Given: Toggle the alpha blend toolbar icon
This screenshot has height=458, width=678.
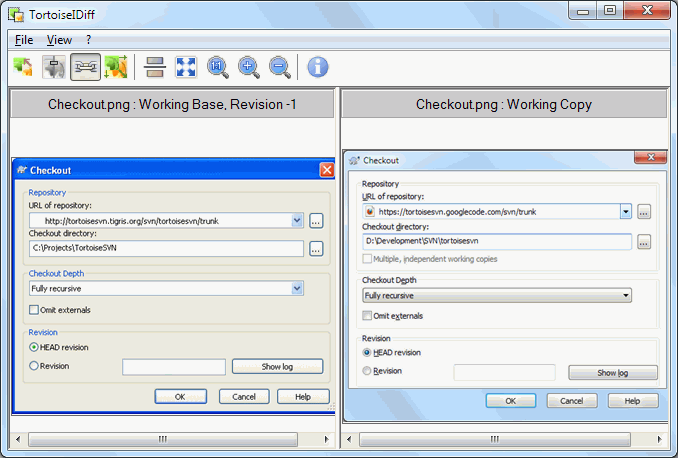Looking at the screenshot, I should (x=54, y=67).
